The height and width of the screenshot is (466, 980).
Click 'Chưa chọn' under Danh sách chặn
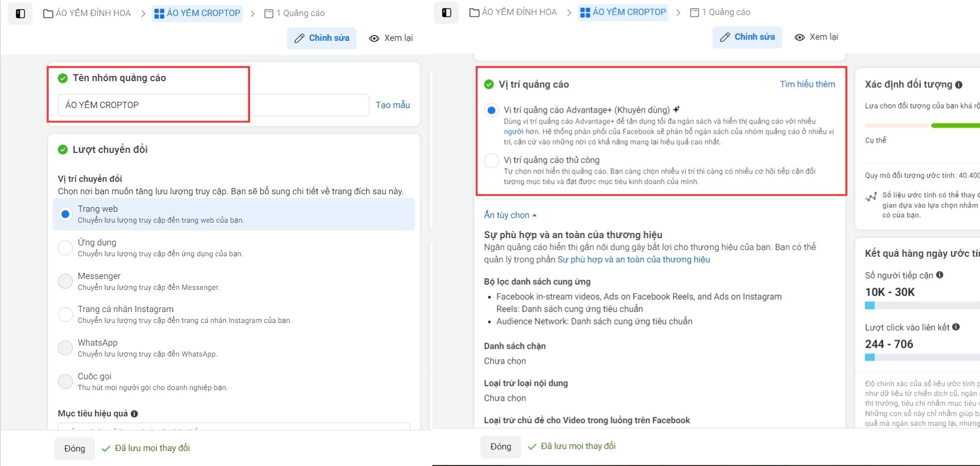pos(505,361)
